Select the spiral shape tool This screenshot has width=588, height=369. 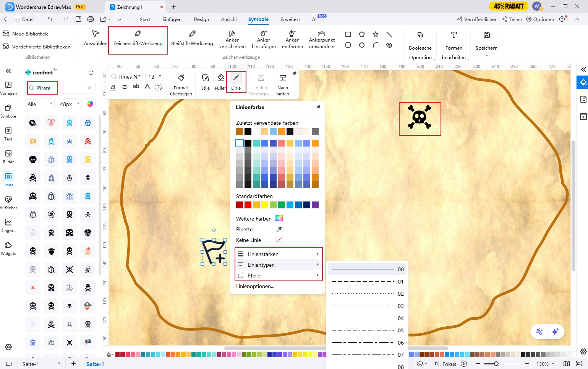[389, 45]
